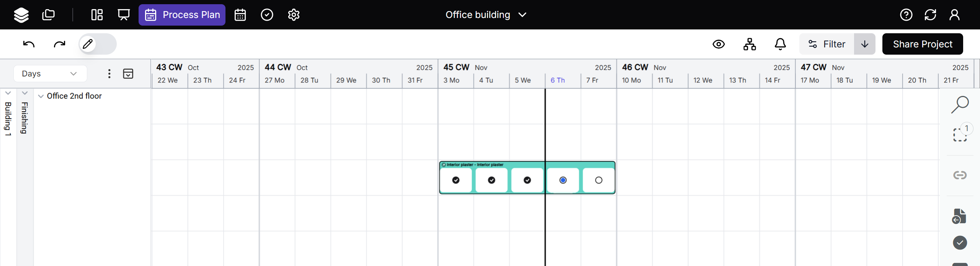Screen dimensions: 980x266
Task: Open the calendar view tab
Action: [x=240, y=15]
